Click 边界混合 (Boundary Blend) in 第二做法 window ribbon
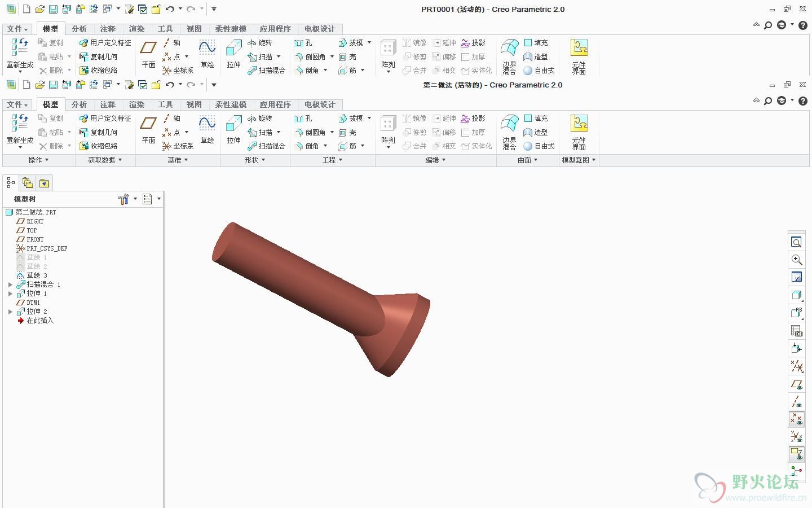This screenshot has height=508, width=812. [x=509, y=132]
